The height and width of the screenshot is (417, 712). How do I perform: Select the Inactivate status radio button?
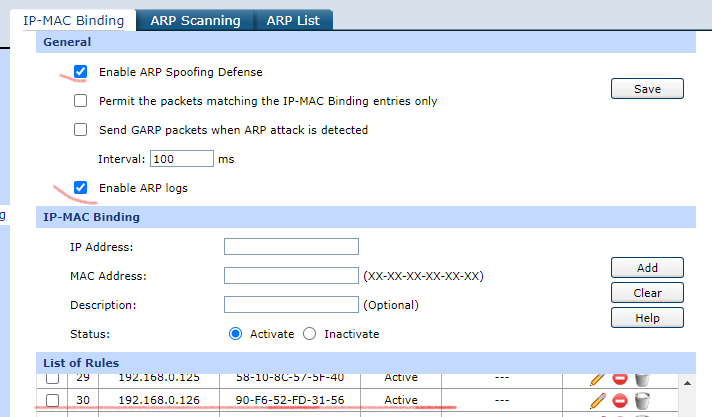[x=309, y=334]
